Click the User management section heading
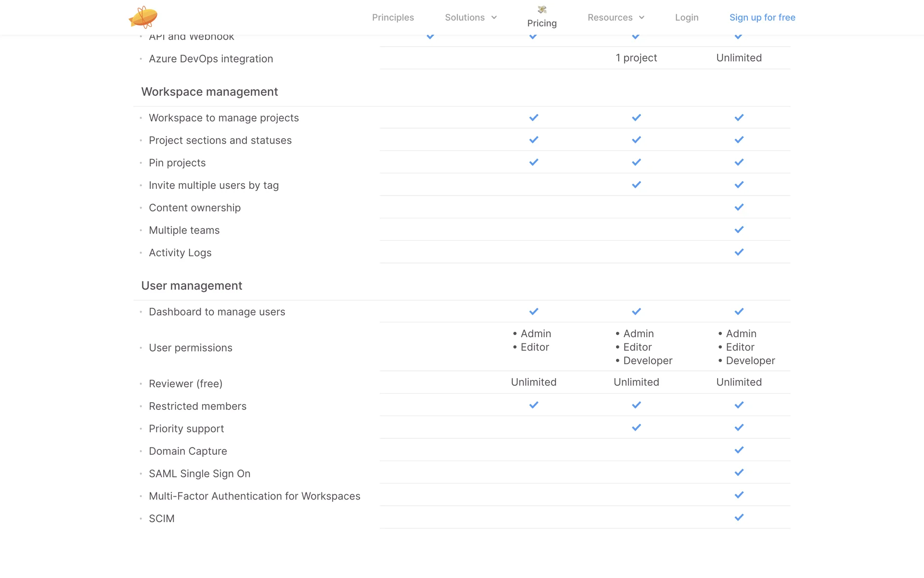The height and width of the screenshot is (578, 924). [192, 286]
